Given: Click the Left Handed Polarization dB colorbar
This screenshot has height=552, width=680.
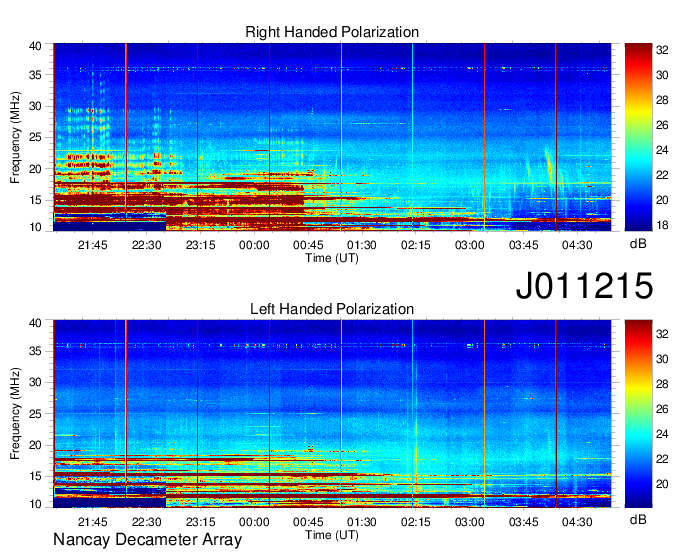Looking at the screenshot, I should click(638, 414).
